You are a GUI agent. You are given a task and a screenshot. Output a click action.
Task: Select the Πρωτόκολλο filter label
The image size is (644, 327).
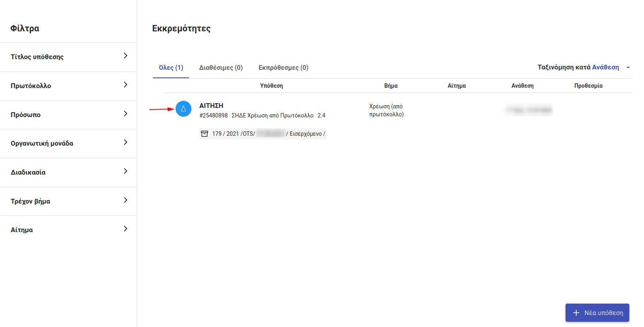[31, 86]
